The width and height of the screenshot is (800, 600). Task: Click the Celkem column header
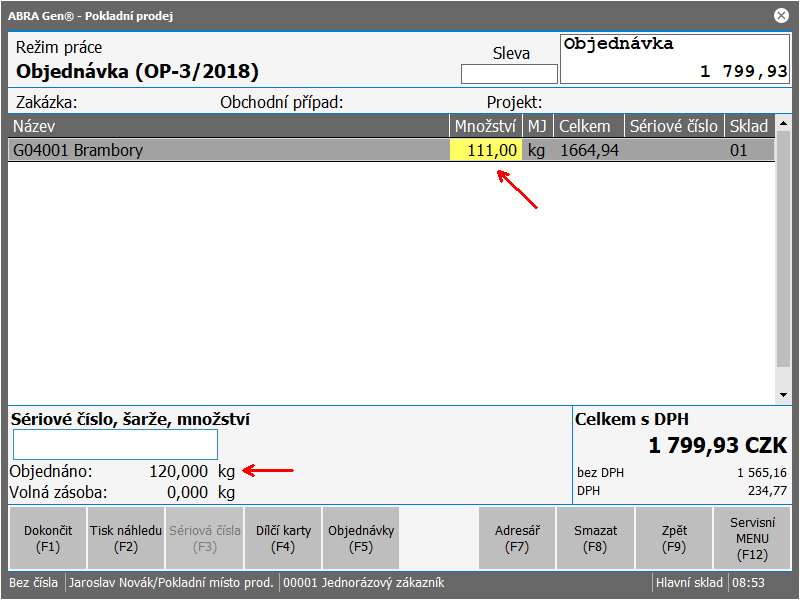click(588, 126)
